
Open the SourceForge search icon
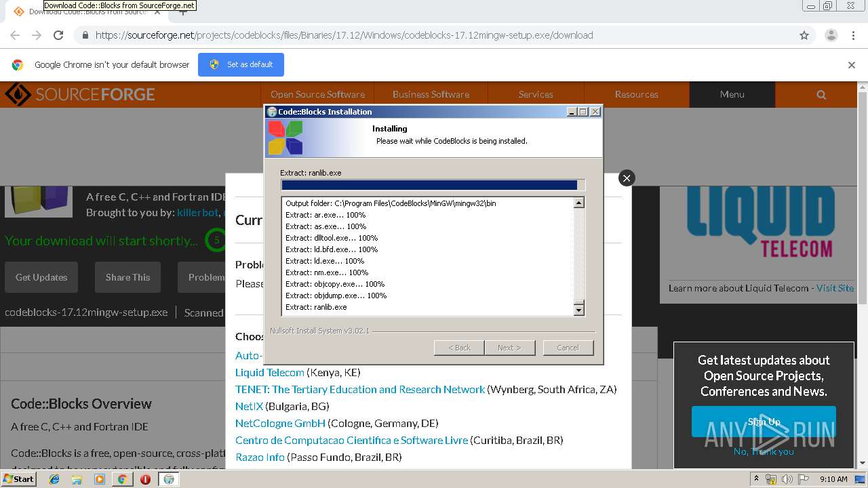click(x=821, y=94)
